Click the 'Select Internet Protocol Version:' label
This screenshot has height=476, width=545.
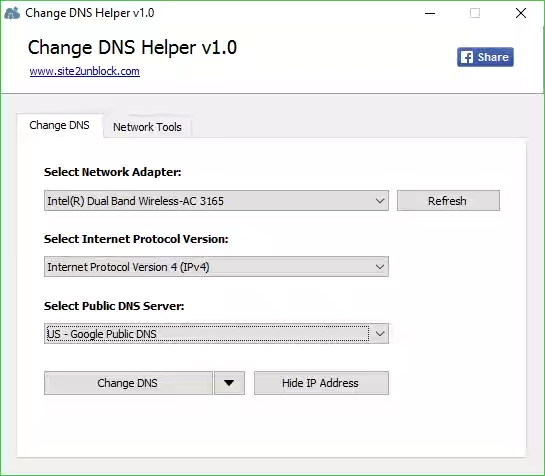point(136,239)
